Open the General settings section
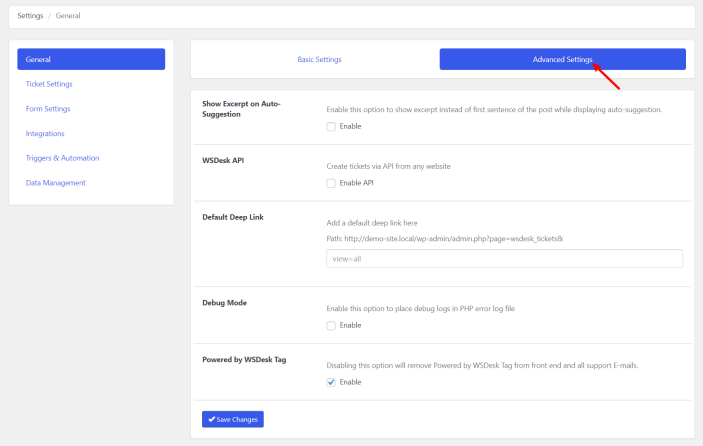703x446 pixels. 91,60
